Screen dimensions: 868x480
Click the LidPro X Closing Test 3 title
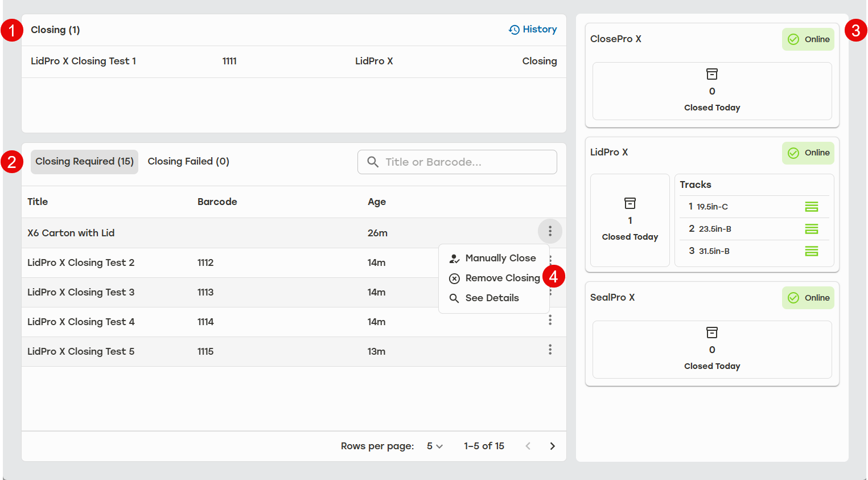[x=81, y=293]
